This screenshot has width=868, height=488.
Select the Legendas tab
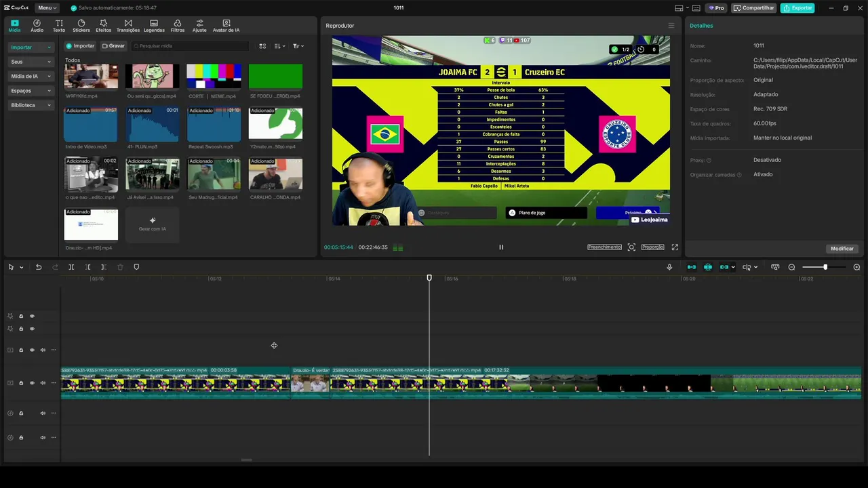[154, 26]
